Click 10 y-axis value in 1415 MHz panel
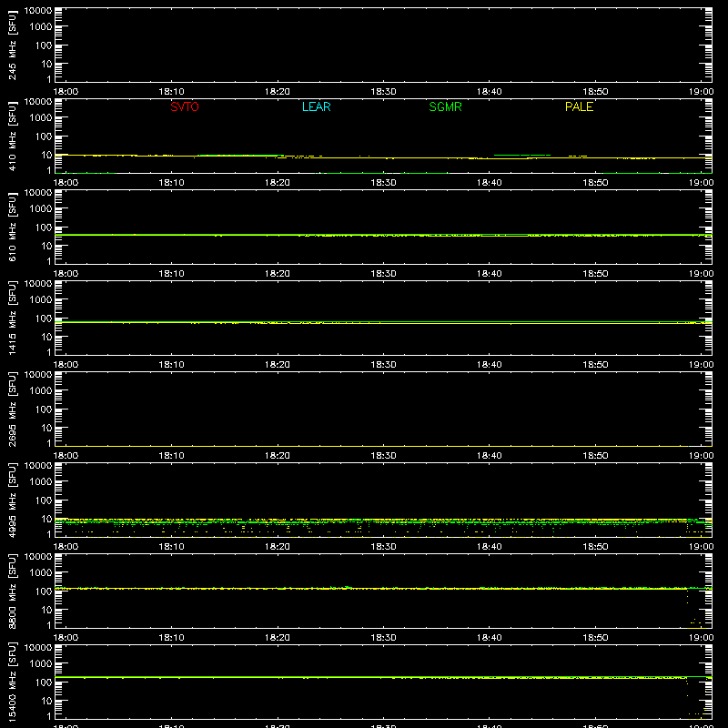The image size is (728, 728). click(x=46, y=337)
